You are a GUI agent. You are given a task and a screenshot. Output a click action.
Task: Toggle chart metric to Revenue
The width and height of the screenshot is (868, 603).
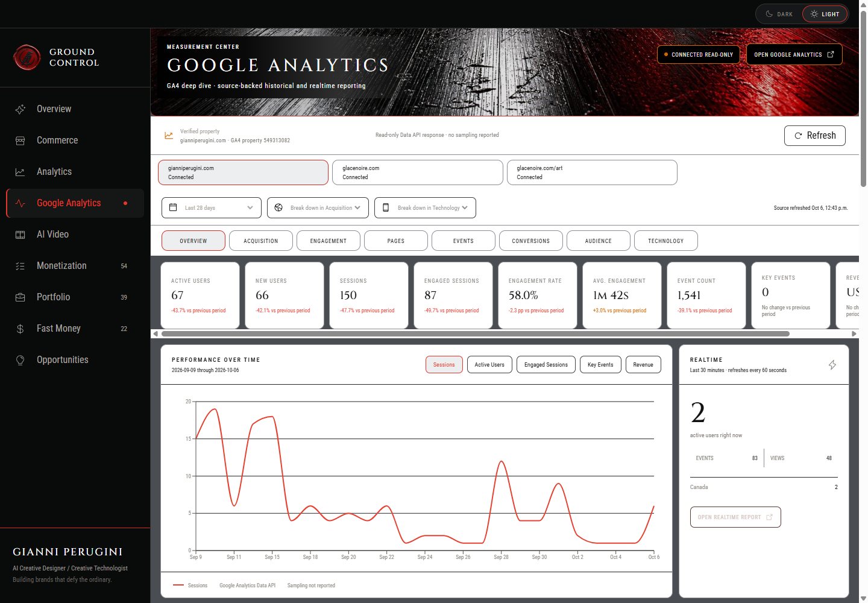[643, 365]
